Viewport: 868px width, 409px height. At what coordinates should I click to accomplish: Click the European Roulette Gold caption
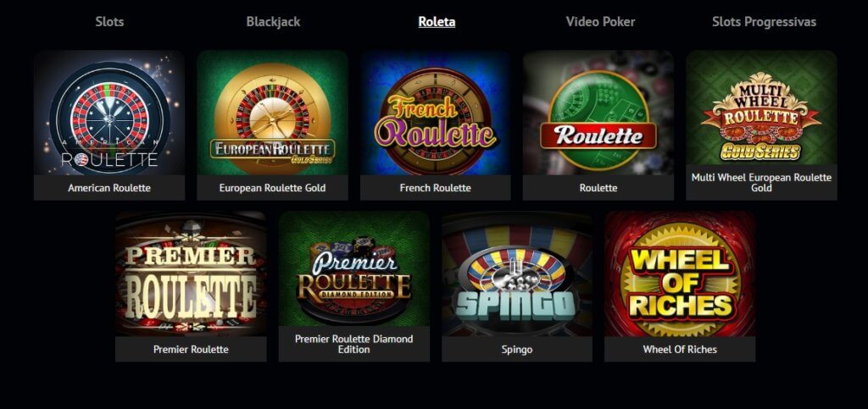(x=272, y=188)
